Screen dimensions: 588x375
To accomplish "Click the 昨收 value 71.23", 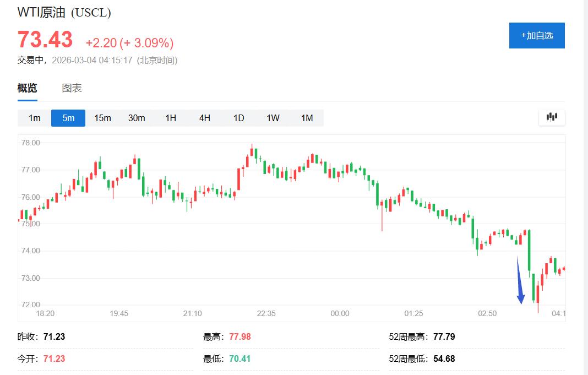I will [55, 336].
